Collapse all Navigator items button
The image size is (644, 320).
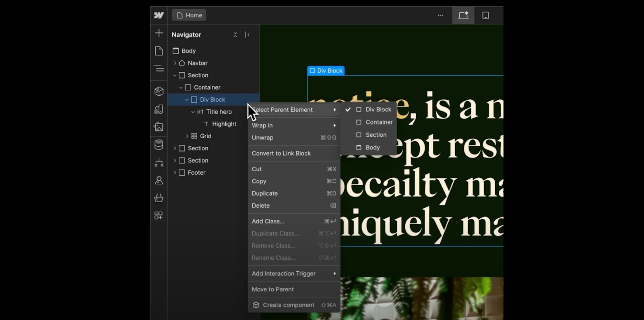235,35
